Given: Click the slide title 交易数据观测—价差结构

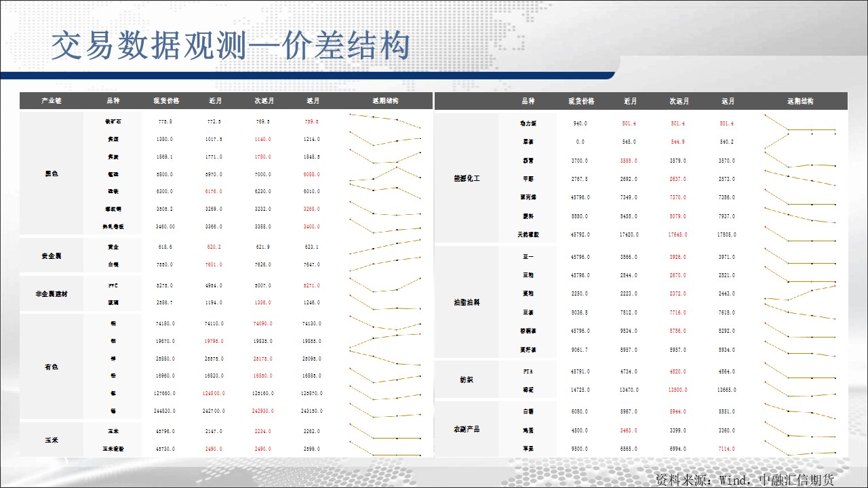Looking at the screenshot, I should pyautogui.click(x=231, y=46).
